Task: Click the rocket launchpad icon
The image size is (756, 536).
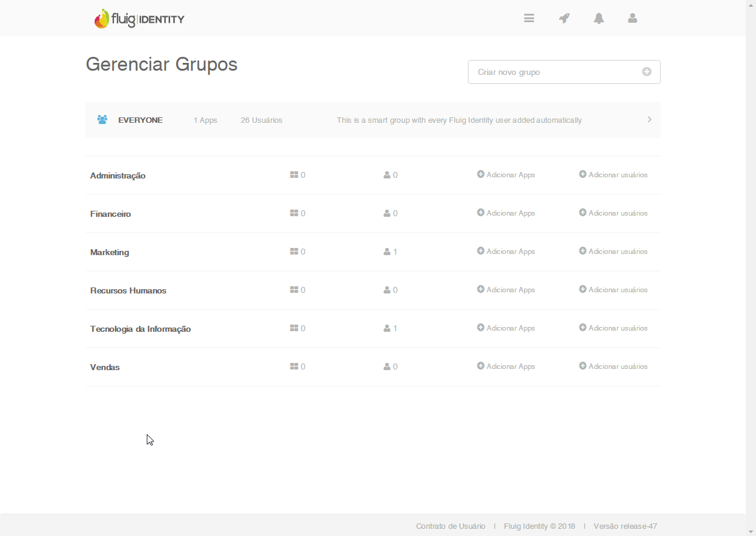Action: pos(564,19)
